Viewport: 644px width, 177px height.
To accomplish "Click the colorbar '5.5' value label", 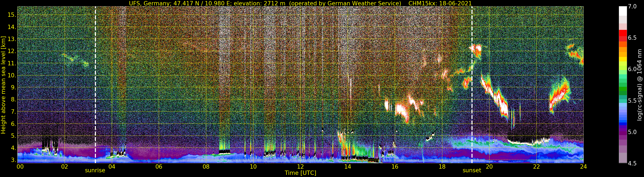I will (632, 101).
